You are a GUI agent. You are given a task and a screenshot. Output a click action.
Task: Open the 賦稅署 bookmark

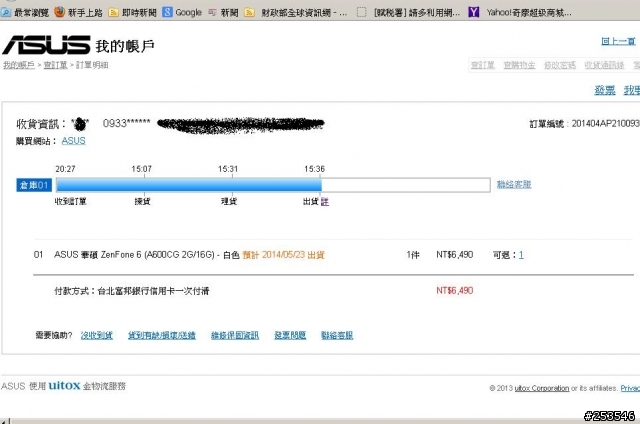click(x=408, y=13)
